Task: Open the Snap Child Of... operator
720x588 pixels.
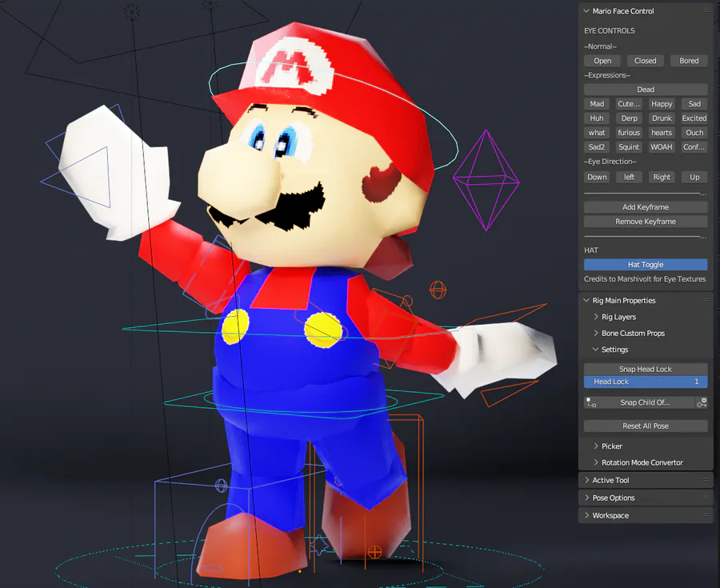Action: [x=645, y=402]
